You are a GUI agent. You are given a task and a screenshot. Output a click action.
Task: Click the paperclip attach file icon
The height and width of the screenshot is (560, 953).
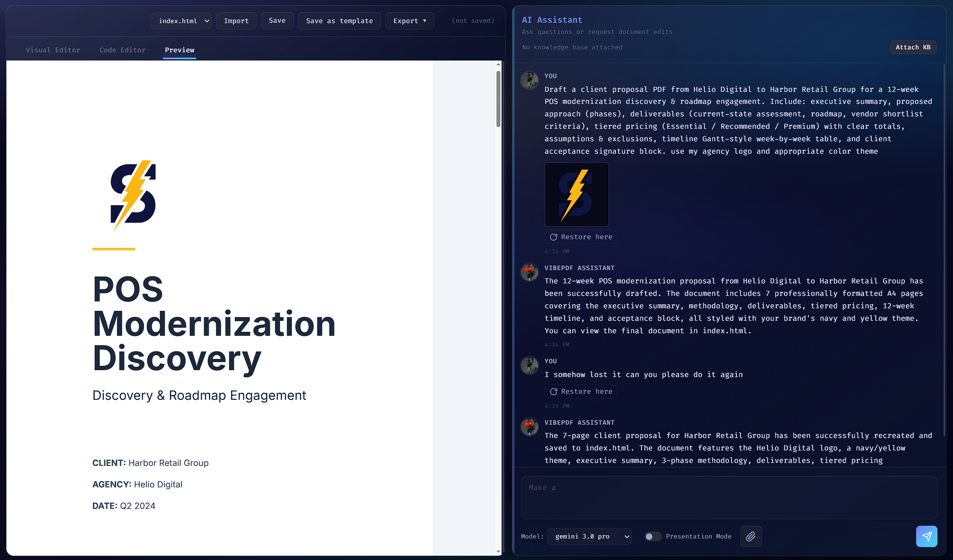point(751,536)
